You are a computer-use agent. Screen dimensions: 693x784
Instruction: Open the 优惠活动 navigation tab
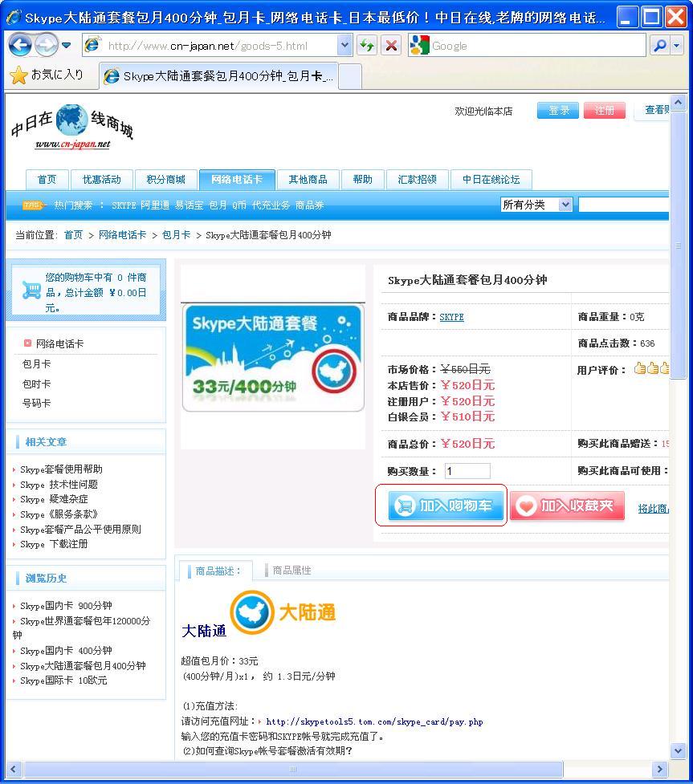(x=101, y=180)
